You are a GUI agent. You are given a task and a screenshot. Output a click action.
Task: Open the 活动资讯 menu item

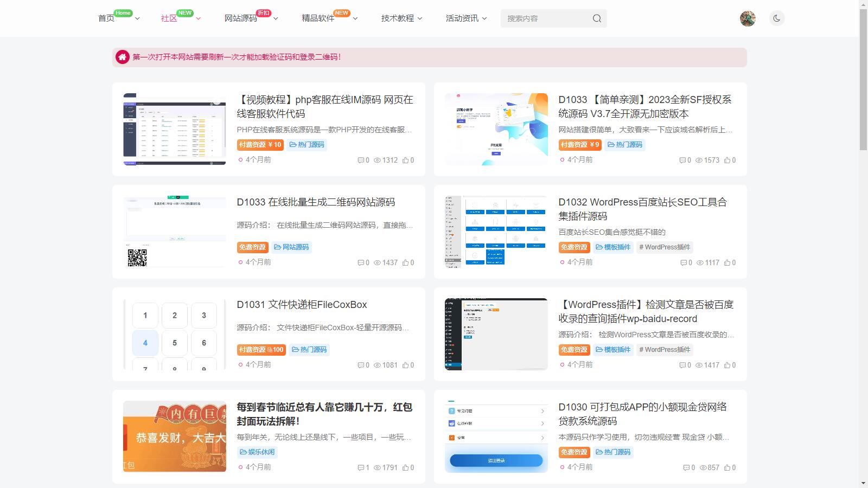point(462,18)
